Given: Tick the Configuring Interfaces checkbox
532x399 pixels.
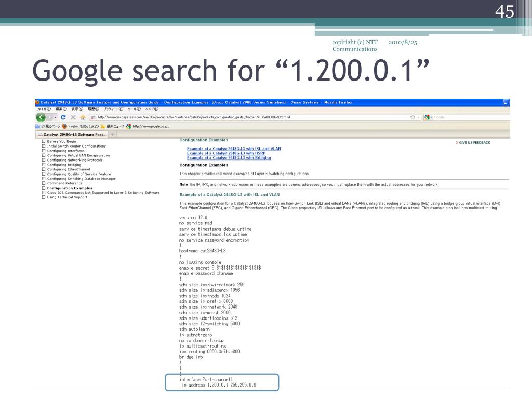Looking at the screenshot, I should (x=44, y=151).
